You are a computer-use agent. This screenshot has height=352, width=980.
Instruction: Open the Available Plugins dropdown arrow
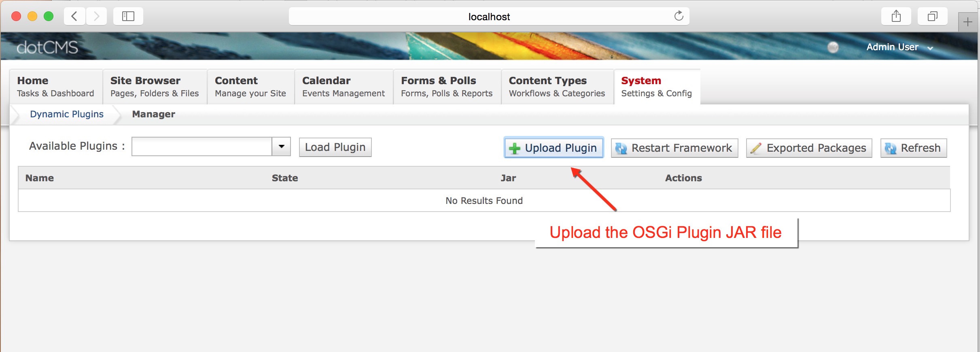pos(281,146)
